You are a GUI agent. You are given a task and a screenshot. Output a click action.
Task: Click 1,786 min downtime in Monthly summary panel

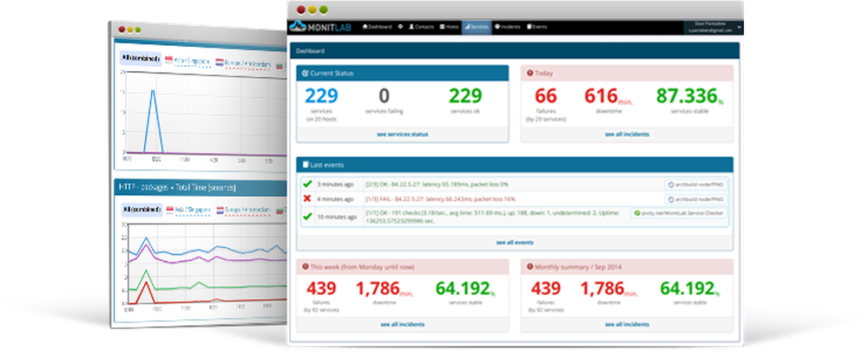(x=609, y=289)
